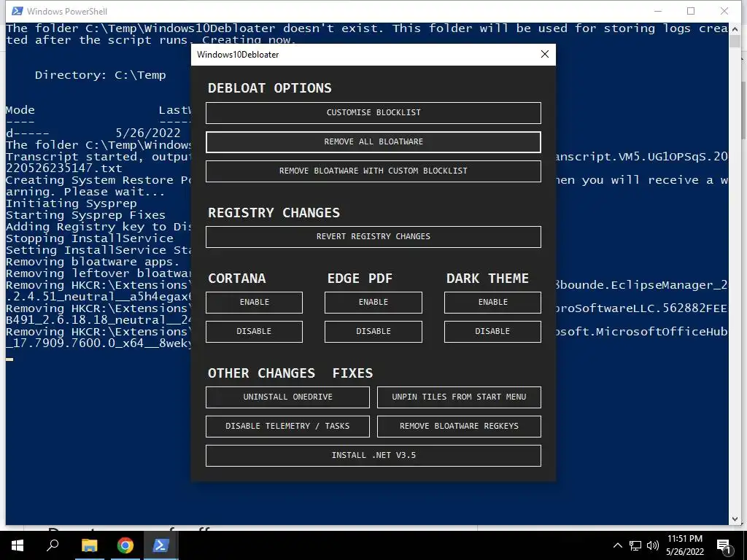Start Remove All Bloatware
Image resolution: width=747 pixels, height=560 pixels.
[x=373, y=142]
